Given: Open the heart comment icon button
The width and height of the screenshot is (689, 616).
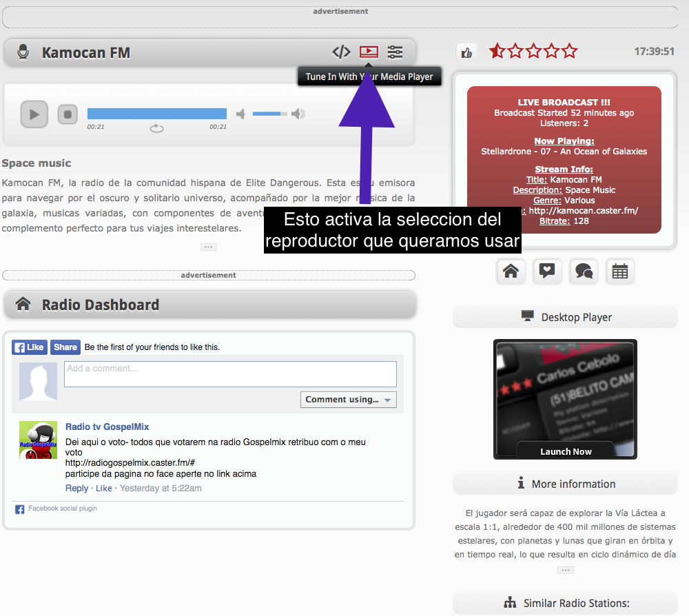Looking at the screenshot, I should [547, 271].
